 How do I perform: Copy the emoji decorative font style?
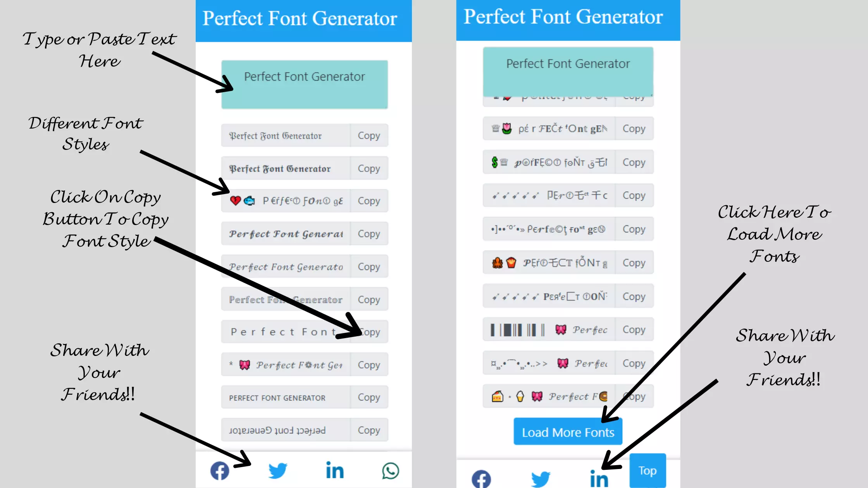tap(369, 200)
